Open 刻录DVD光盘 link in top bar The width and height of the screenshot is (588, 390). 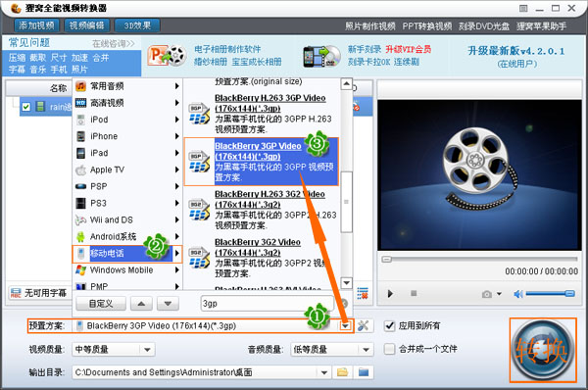(x=484, y=26)
